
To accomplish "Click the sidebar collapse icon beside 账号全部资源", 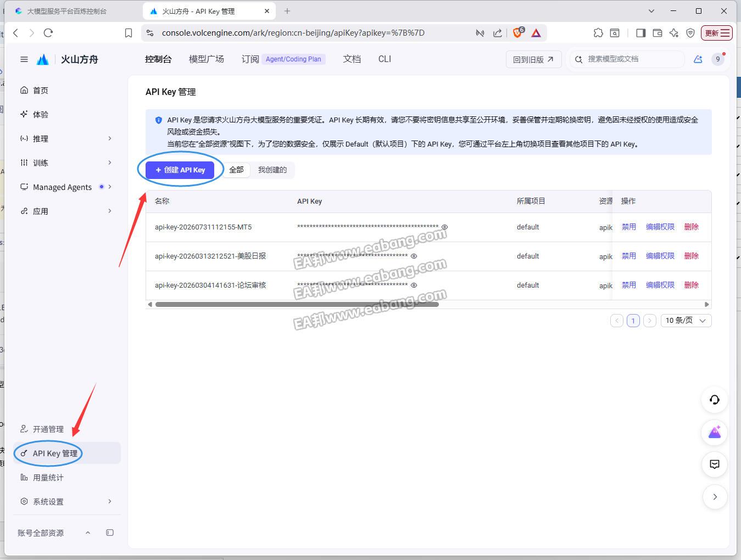I will (110, 533).
